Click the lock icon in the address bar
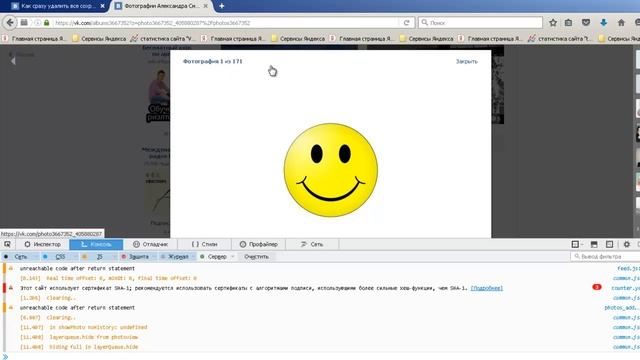640x360 pixels. coord(47,23)
